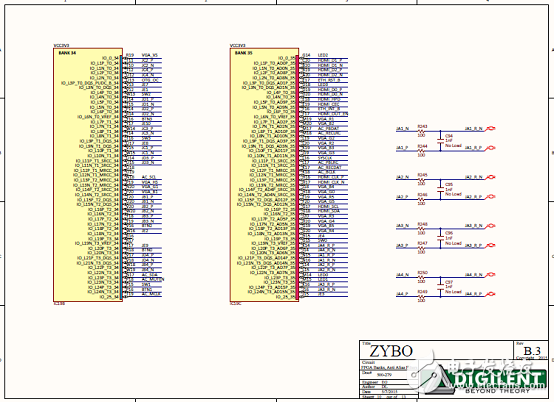
Task: Select the red pin strip of BANK 35
Action: pyautogui.click(x=297, y=177)
